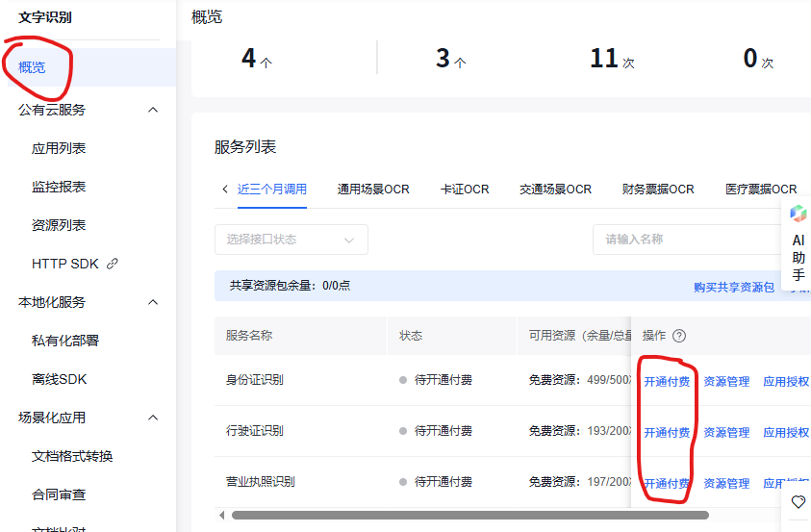
Task: Click the link icon next to HTTP SDK
Action: (113, 264)
